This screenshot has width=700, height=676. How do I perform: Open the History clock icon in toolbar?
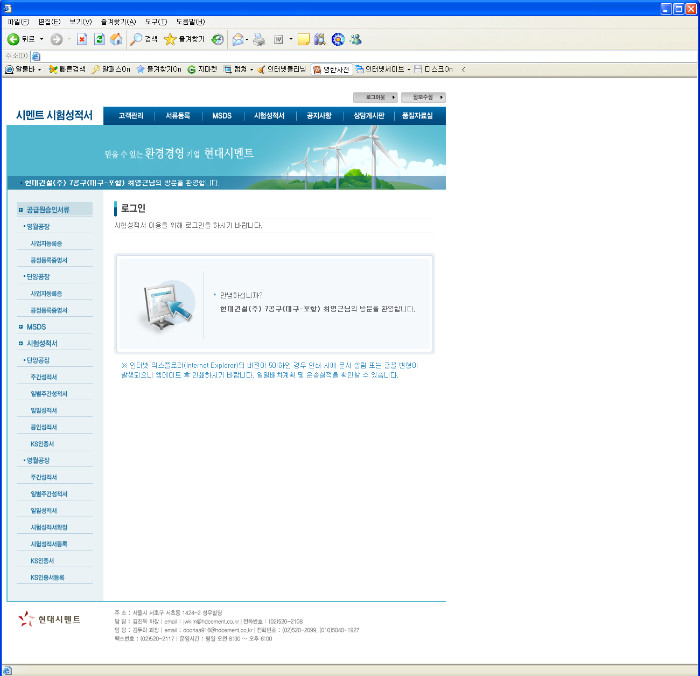217,39
